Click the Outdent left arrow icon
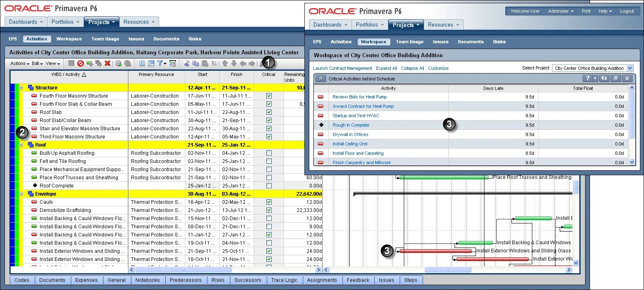Image resolution: width=644 pixels, height=290 pixels. pos(243,63)
